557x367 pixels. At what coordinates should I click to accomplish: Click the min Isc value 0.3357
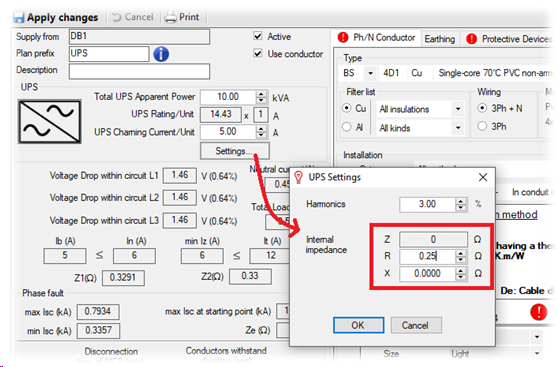[x=98, y=331]
